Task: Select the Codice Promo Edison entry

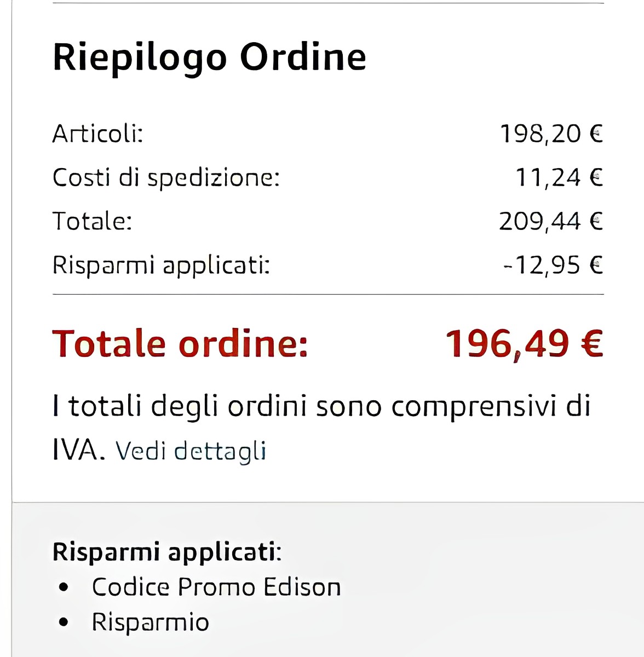Action: tap(216, 587)
